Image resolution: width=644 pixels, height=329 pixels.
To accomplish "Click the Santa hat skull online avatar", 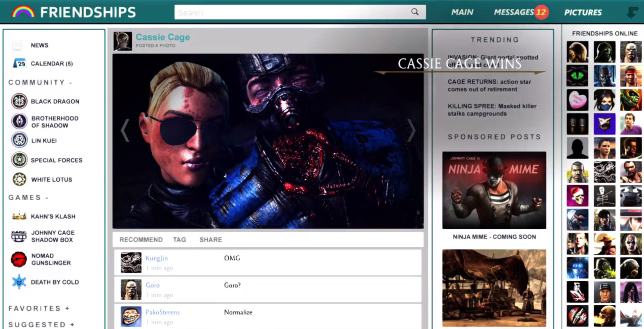I will (x=577, y=196).
